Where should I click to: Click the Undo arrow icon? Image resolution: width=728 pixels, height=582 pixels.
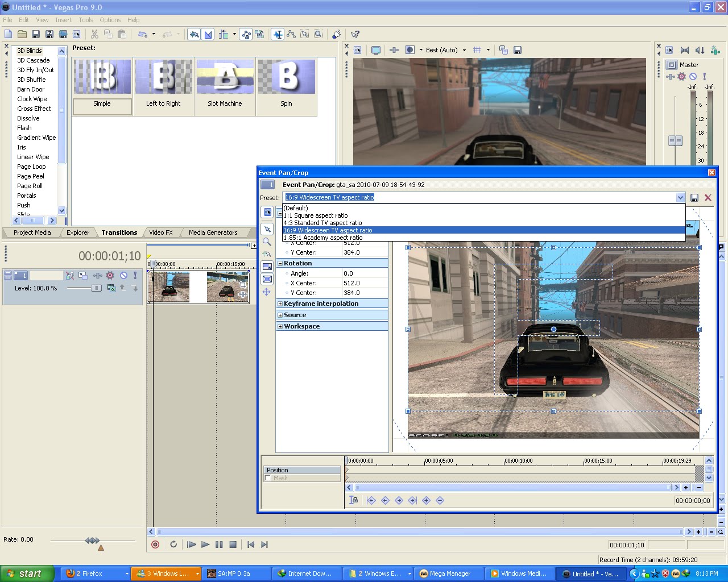click(143, 34)
